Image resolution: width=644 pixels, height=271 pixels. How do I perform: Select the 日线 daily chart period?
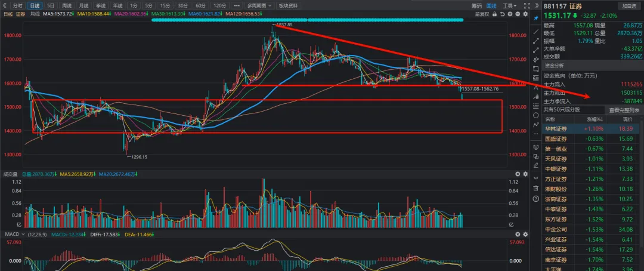35,6
